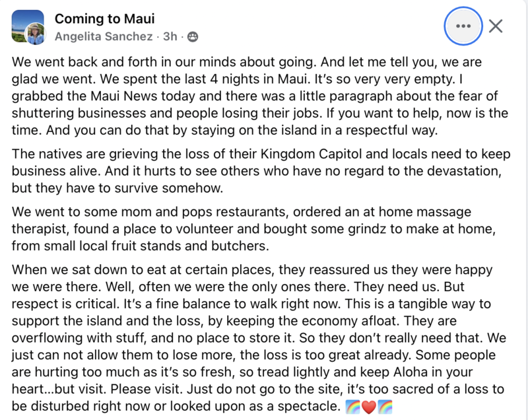
Task: Click the paragraph starting 'We went back and forth'
Action: [x=259, y=96]
